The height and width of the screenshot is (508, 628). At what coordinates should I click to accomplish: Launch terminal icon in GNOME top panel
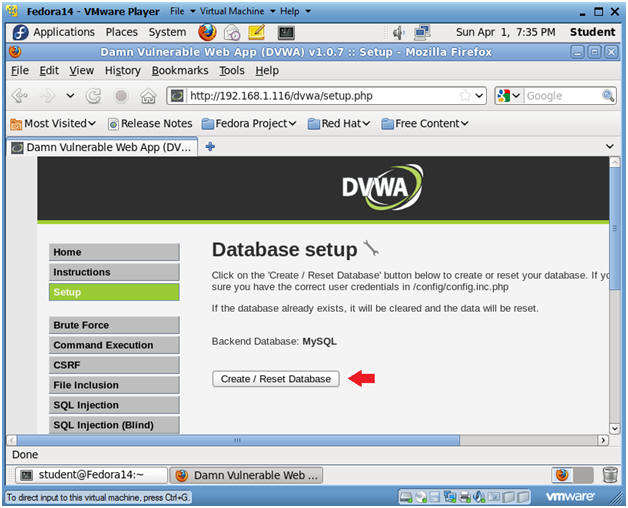286,32
